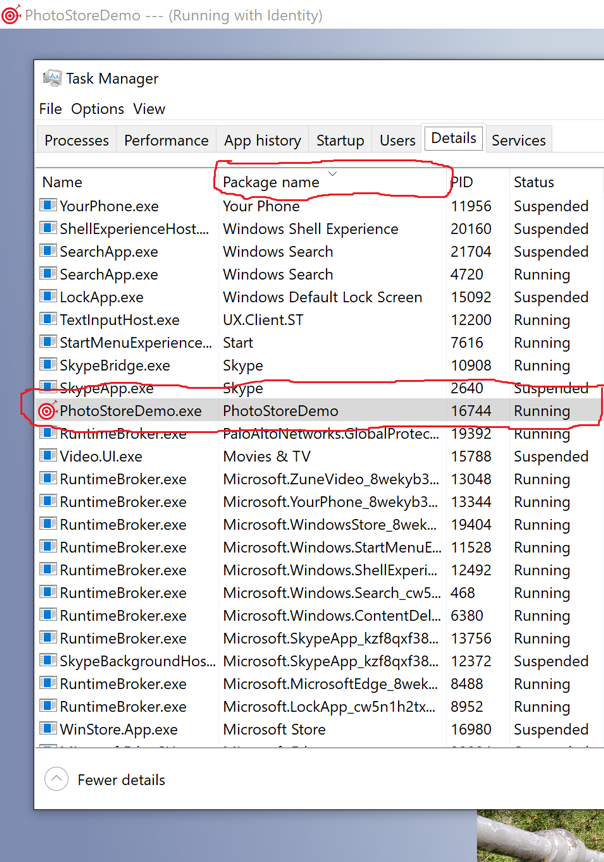The height and width of the screenshot is (862, 604).
Task: Click the Fewer details text link
Action: [x=121, y=779]
